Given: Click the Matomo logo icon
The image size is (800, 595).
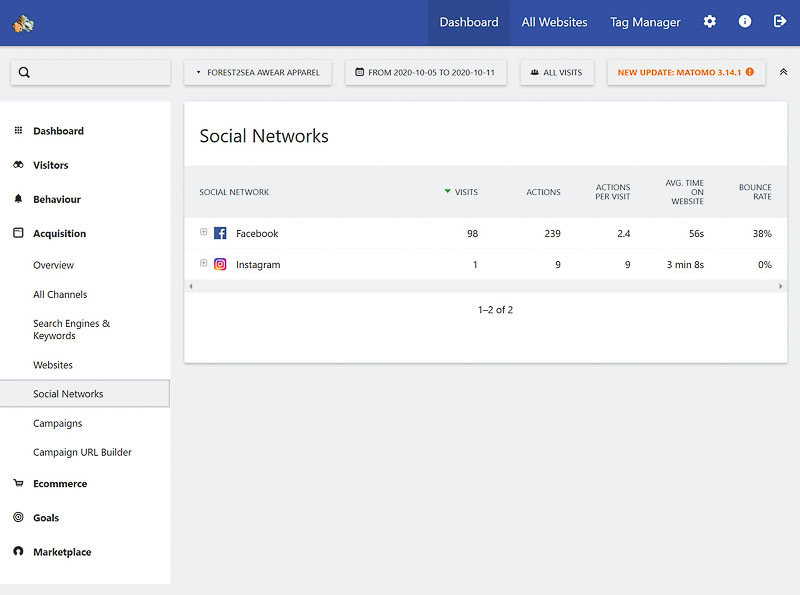Looking at the screenshot, I should (x=23, y=23).
